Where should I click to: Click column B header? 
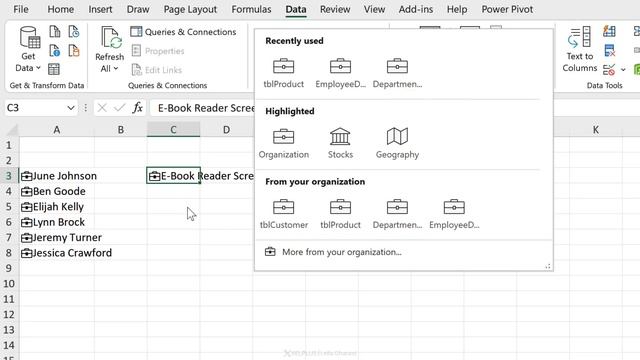coord(120,130)
